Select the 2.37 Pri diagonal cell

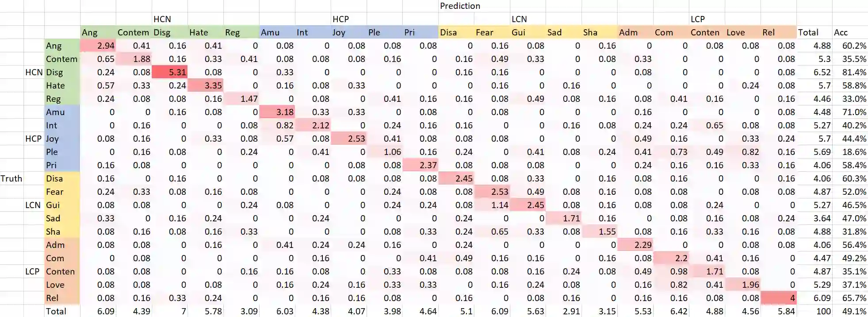coord(421,165)
